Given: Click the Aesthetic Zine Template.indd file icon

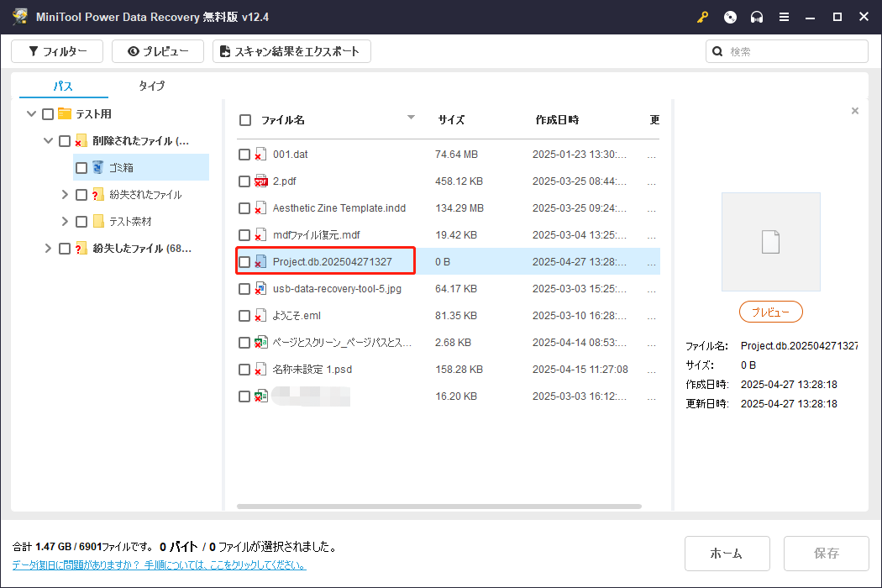Looking at the screenshot, I should [x=260, y=208].
